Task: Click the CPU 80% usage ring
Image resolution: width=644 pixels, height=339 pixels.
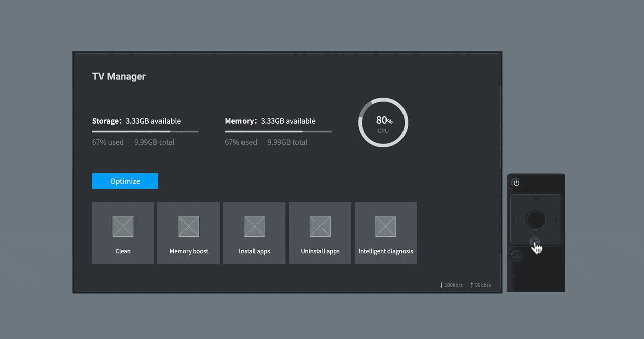Action: tap(383, 123)
